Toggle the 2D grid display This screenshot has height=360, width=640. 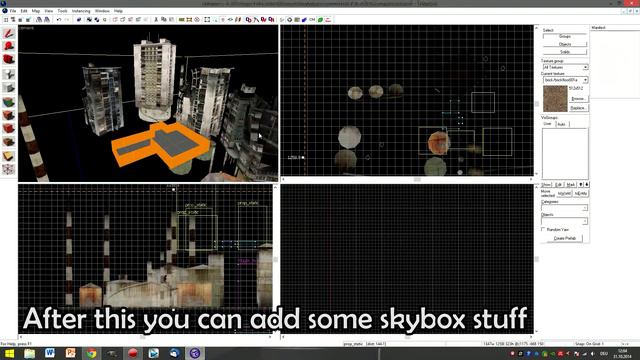[6, 20]
